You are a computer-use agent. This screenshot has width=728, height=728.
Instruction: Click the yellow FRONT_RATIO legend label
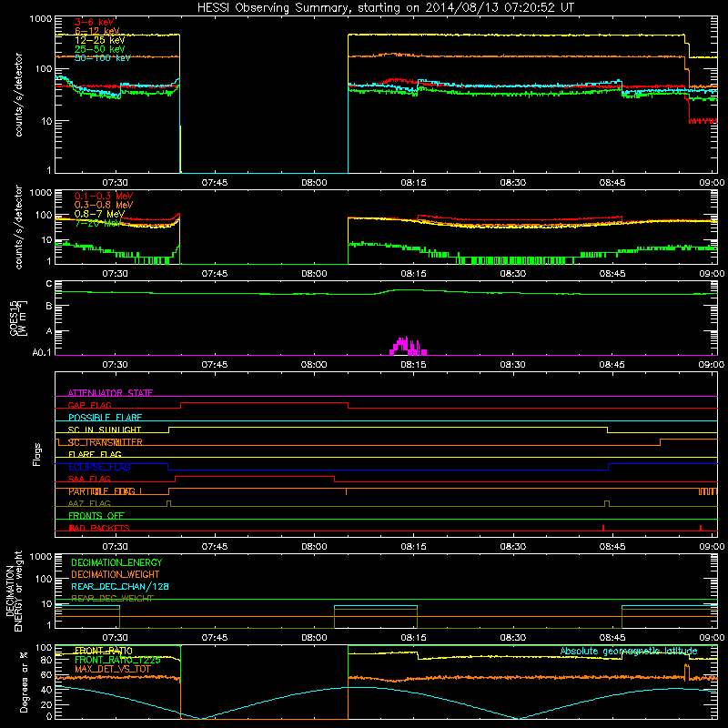[104, 651]
